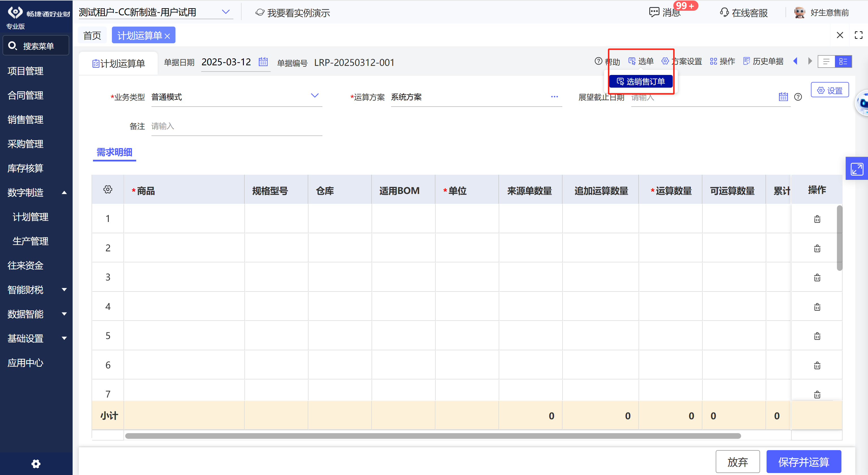
Task: Open the 操作 toolbar menu
Action: (x=722, y=61)
